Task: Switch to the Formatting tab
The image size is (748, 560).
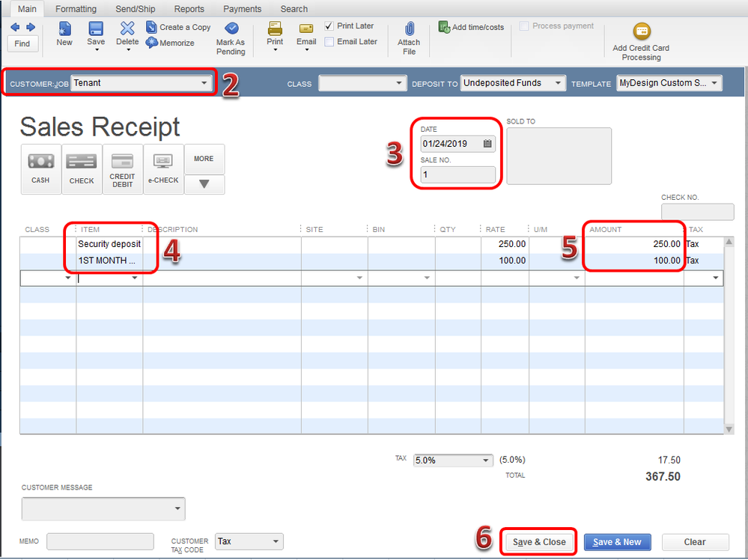Action: [76, 9]
